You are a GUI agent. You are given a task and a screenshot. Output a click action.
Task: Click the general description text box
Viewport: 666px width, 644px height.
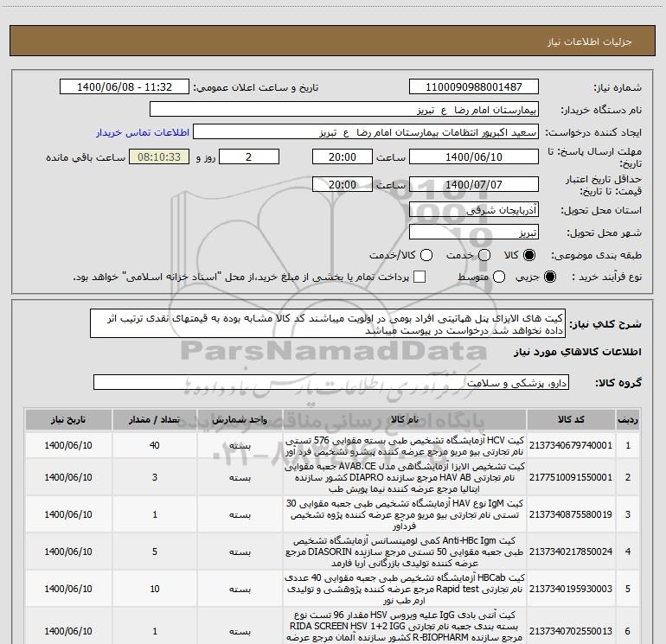tap(328, 324)
